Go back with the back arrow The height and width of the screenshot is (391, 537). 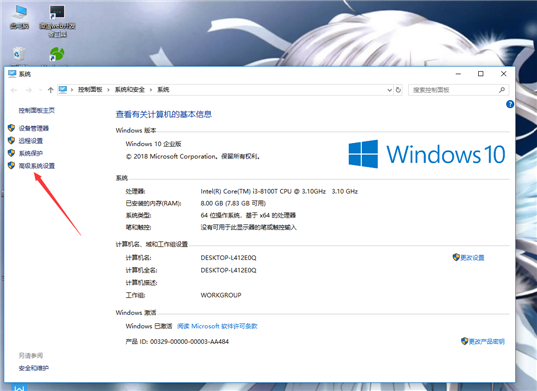tap(14, 90)
